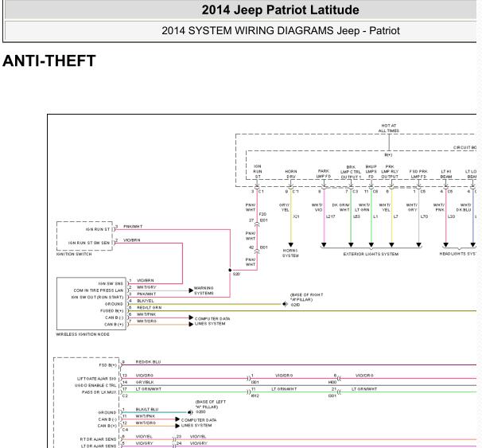Click the '(BASE OF LEFT A PILLAR)' note
482x448 pixels.
tap(211, 404)
